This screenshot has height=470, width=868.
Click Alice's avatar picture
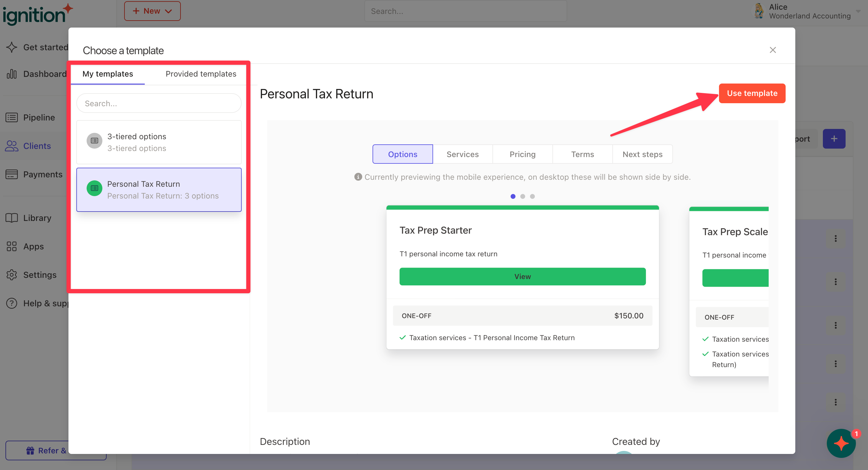click(759, 11)
